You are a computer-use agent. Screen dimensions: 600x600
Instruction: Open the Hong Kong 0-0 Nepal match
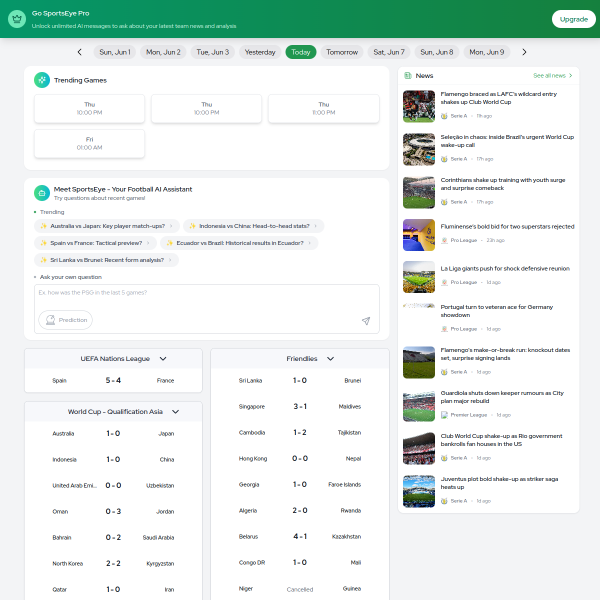pyautogui.click(x=300, y=458)
